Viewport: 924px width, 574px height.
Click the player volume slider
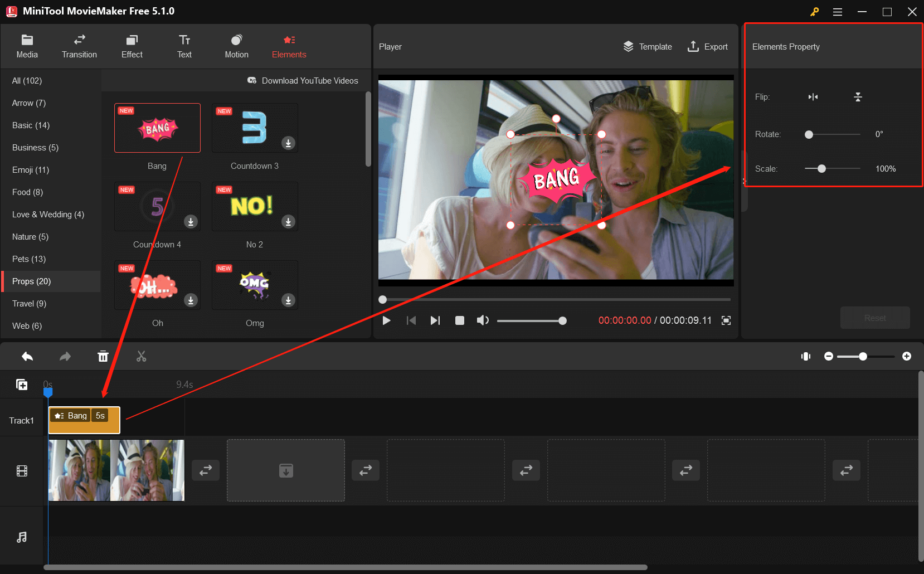pos(531,320)
